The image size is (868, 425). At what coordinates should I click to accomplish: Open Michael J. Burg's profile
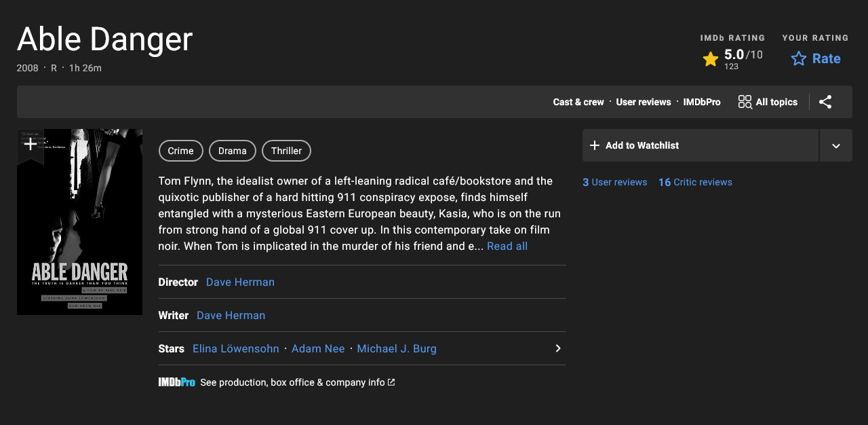coord(397,348)
